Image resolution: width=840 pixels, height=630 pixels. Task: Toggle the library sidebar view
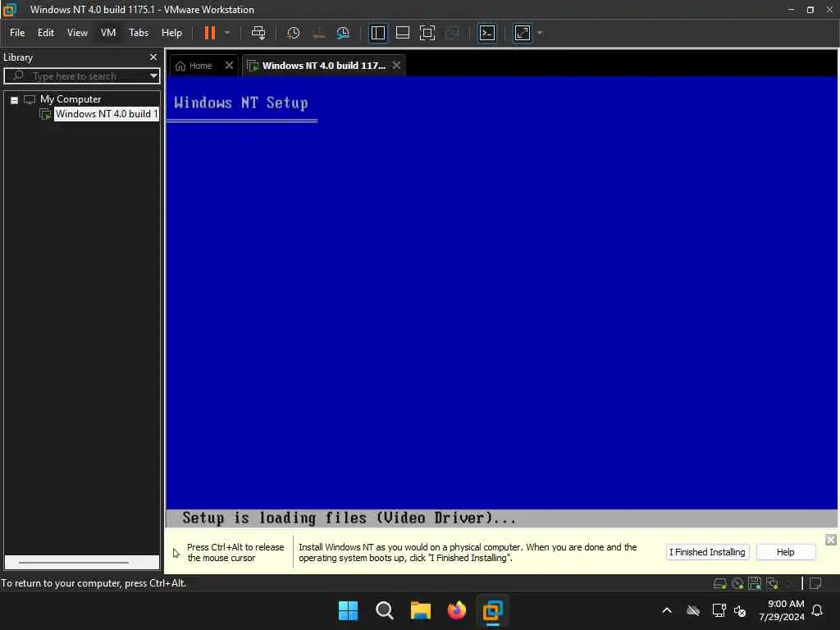click(x=377, y=33)
